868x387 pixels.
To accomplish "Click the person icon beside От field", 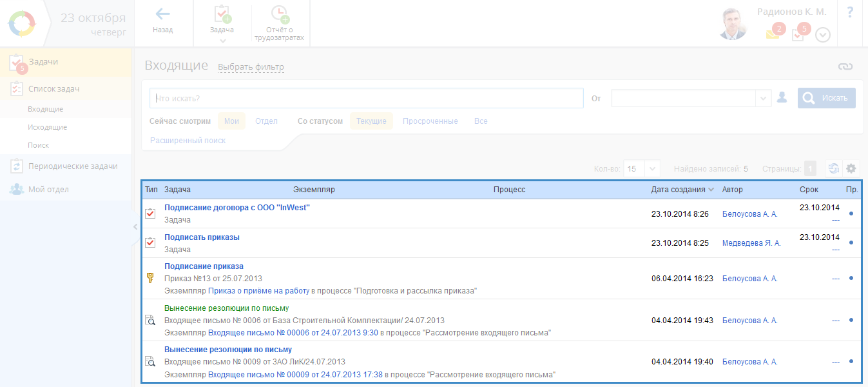I will [x=782, y=97].
